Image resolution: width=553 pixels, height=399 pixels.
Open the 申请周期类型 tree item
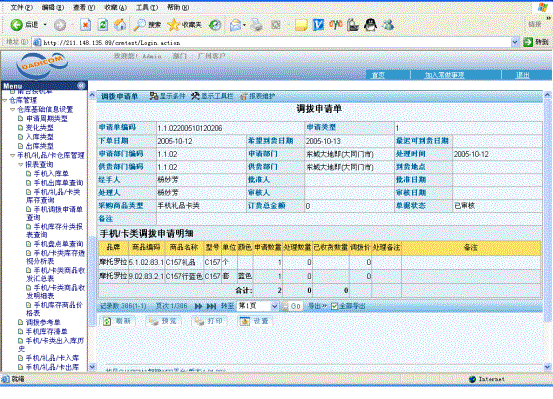point(47,119)
